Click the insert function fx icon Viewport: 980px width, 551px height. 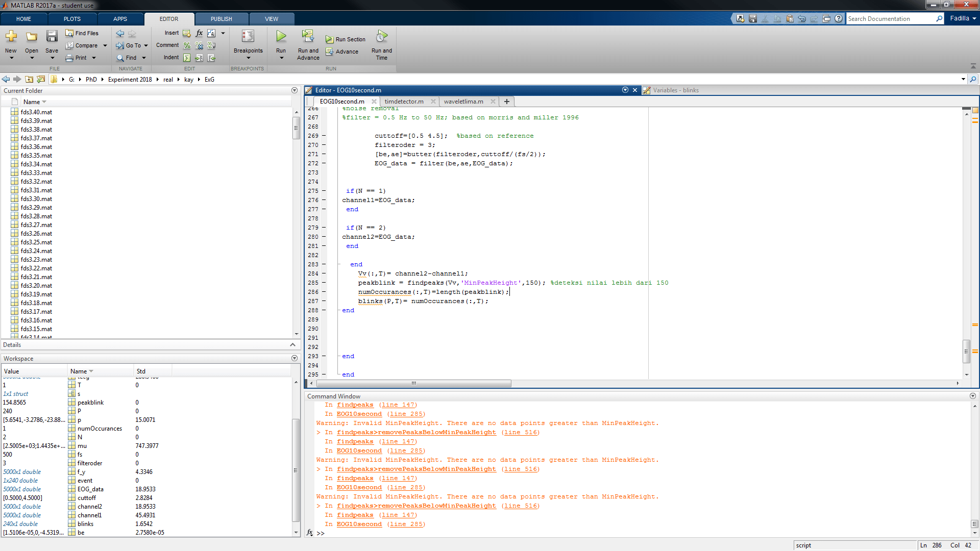click(x=199, y=33)
